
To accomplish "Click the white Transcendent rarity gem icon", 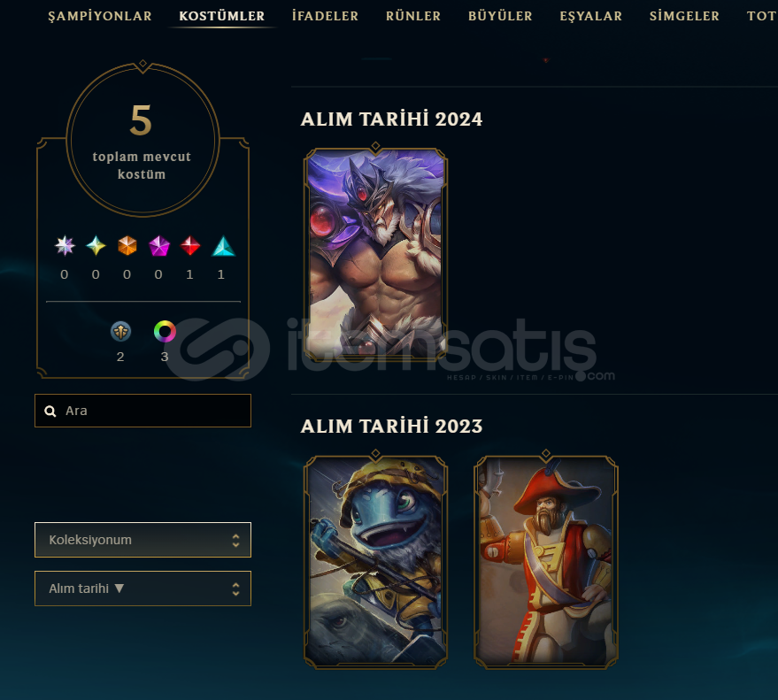I will [x=65, y=245].
